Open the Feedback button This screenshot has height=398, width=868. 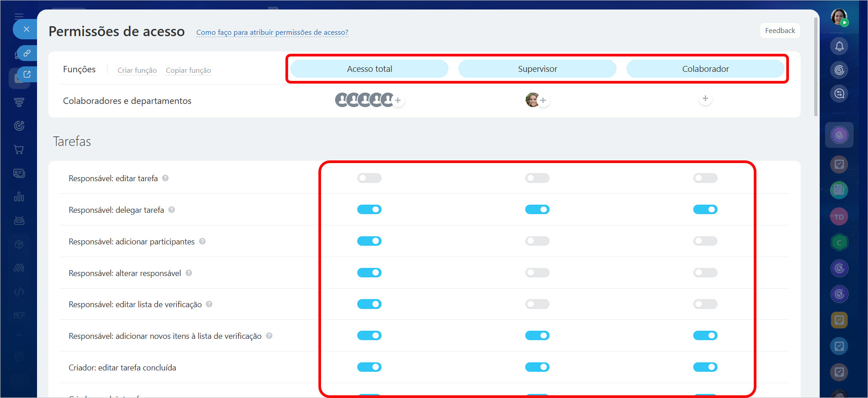click(x=779, y=31)
